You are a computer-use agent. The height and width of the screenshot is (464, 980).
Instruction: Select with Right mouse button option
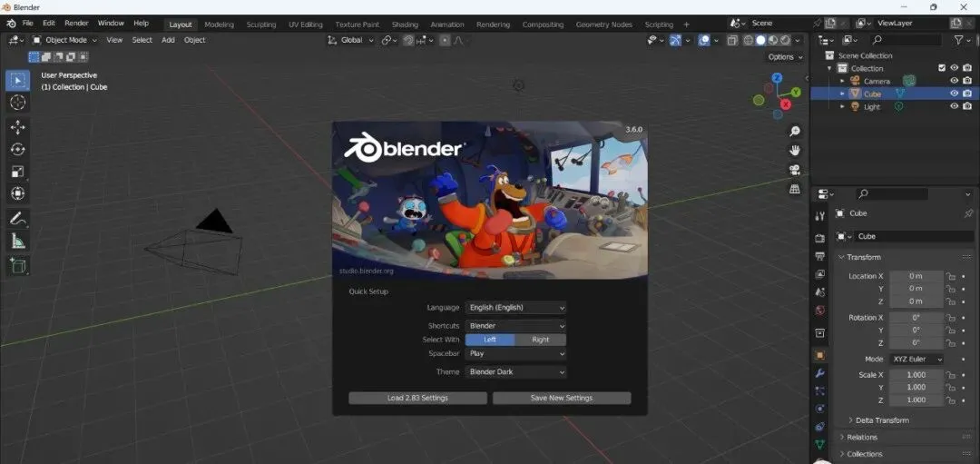[x=541, y=340]
